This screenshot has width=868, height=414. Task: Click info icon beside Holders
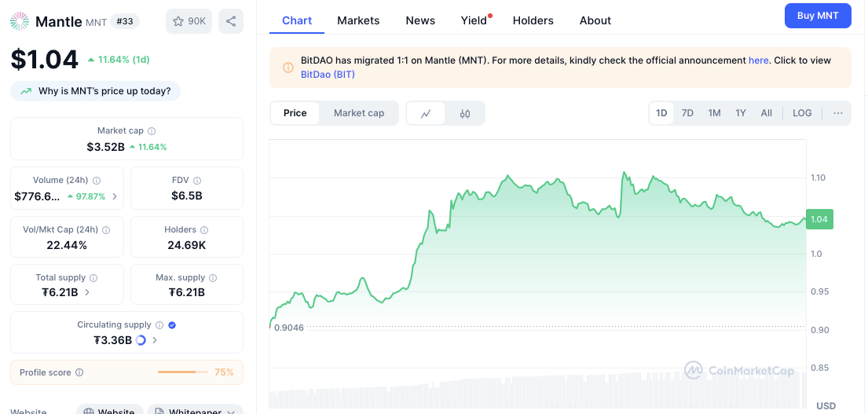coord(204,230)
